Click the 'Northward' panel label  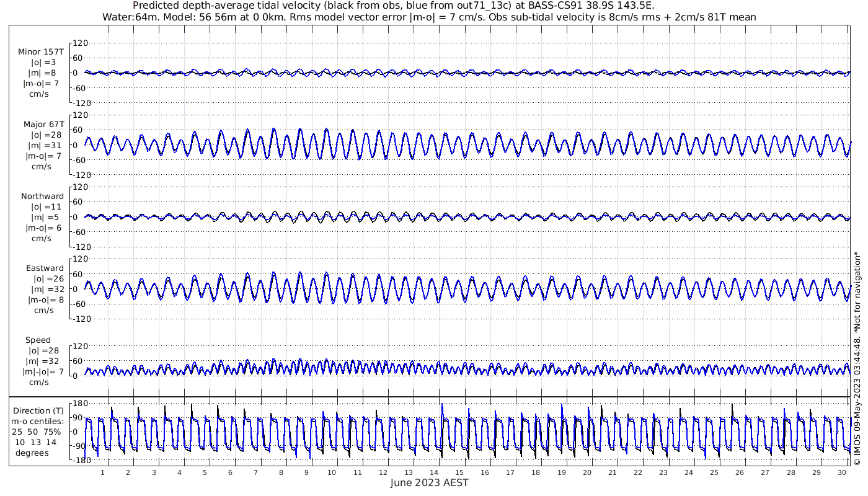(42, 197)
